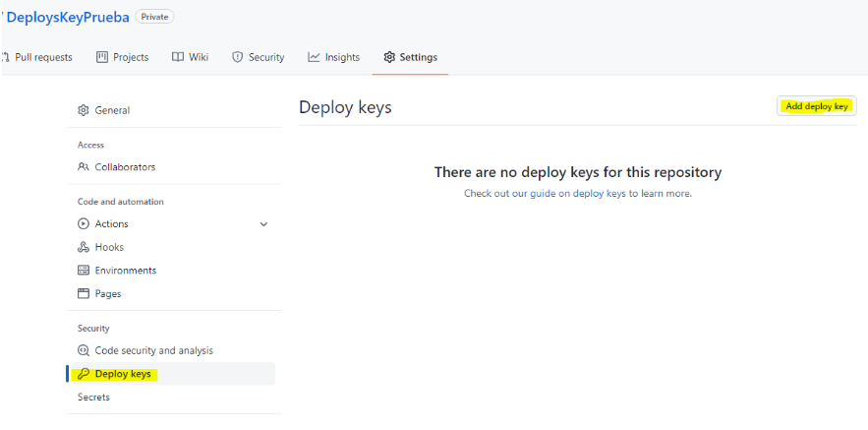Image resolution: width=868 pixels, height=430 pixels.
Task: Click the Settings gear icon in tabs
Action: (x=389, y=57)
